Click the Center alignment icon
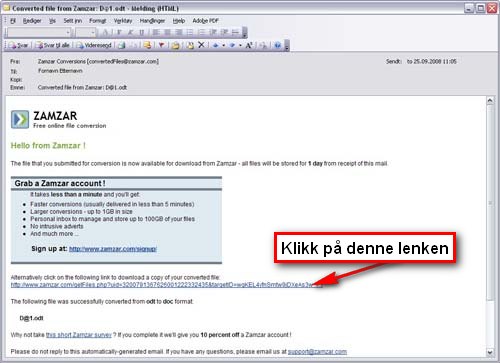The image size is (500, 363). tap(167, 32)
